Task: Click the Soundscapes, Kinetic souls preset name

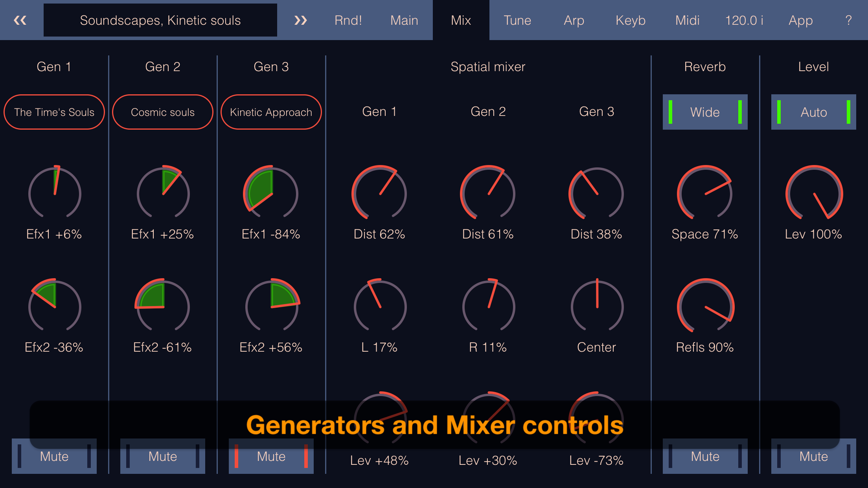Action: pos(160,20)
